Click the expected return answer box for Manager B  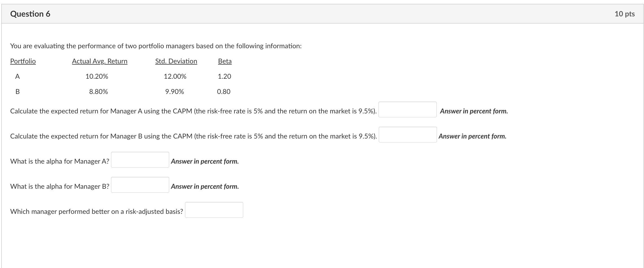point(408,136)
